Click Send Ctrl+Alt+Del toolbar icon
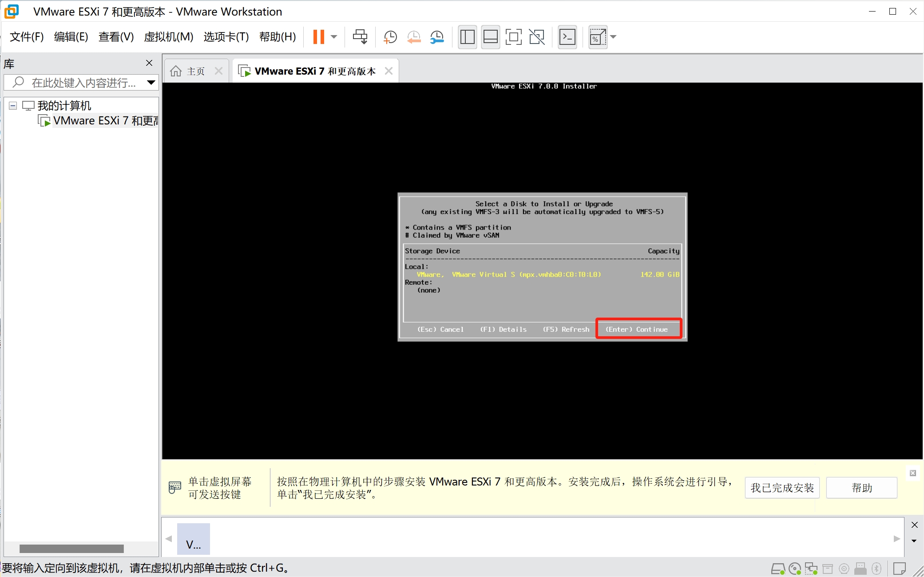 [x=360, y=37]
